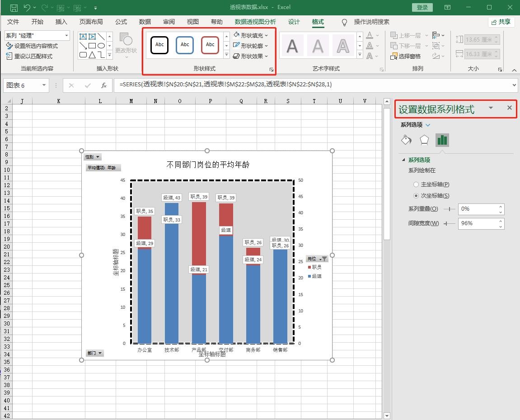Select the Primary Axis (主坐标轴) radio button
The height and width of the screenshot is (420, 520).
tap(416, 184)
